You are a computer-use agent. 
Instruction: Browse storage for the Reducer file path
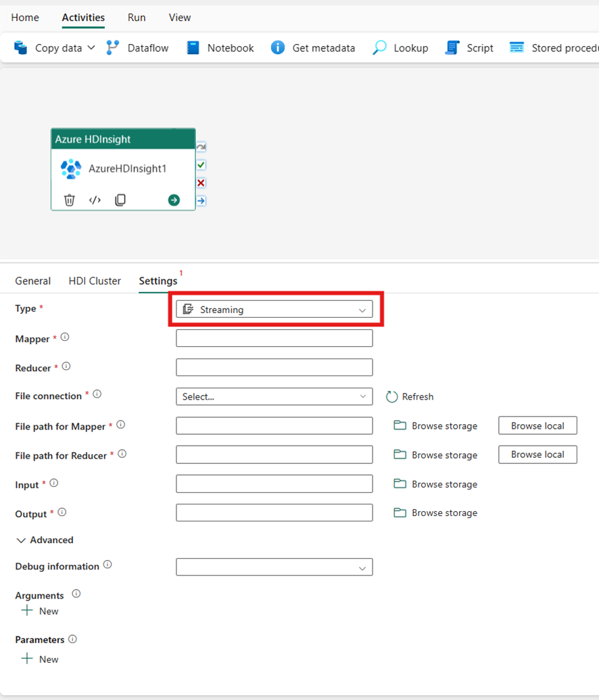[x=435, y=455]
